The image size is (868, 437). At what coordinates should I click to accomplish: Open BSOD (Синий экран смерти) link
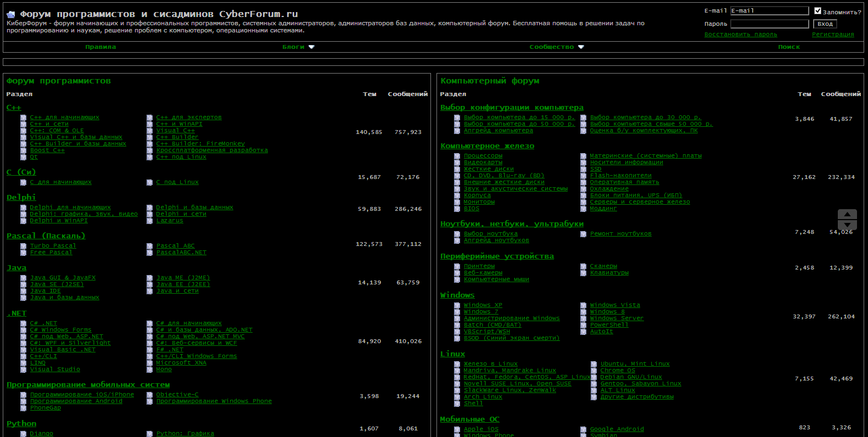pos(512,338)
